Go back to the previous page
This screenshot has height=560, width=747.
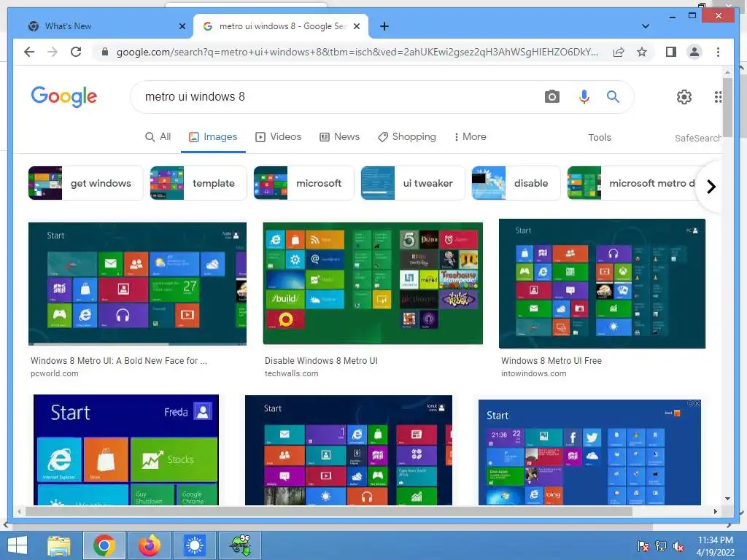pyautogui.click(x=29, y=52)
